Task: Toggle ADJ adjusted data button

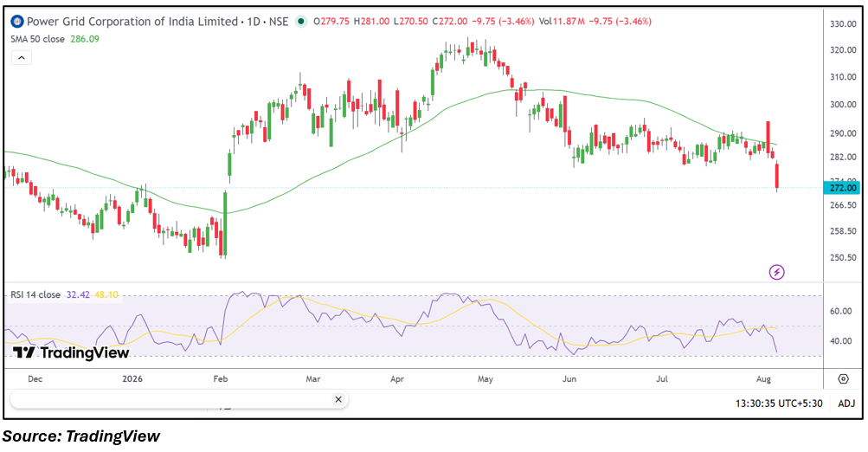Action: coord(846,404)
